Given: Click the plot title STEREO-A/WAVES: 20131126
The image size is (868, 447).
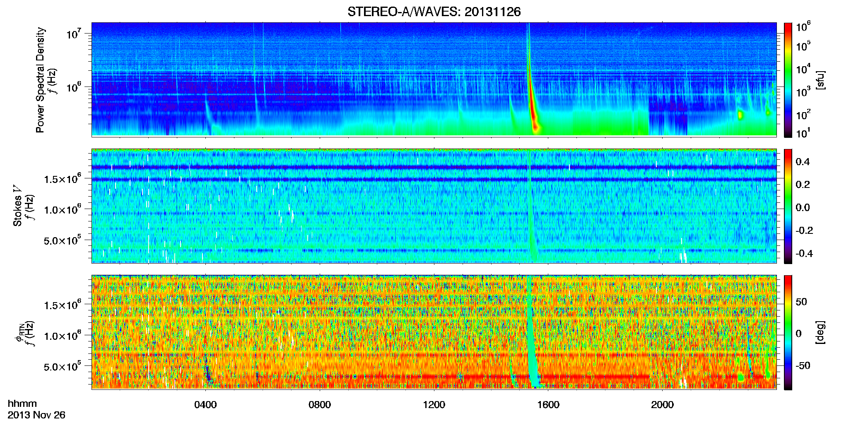Looking at the screenshot, I should (434, 12).
